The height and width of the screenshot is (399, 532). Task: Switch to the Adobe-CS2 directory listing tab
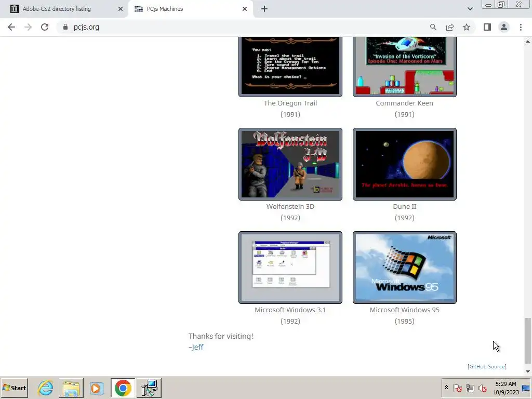coord(64,9)
